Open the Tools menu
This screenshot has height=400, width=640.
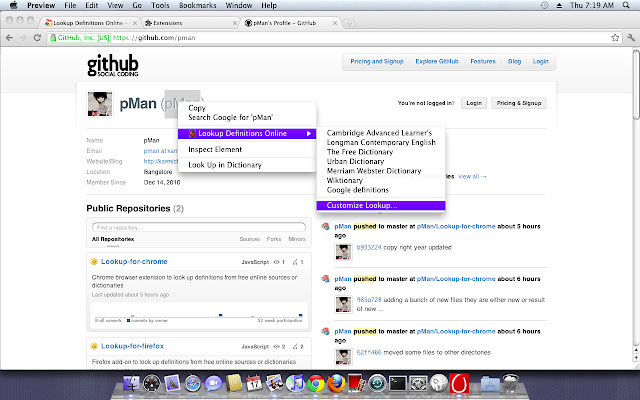click(160, 5)
